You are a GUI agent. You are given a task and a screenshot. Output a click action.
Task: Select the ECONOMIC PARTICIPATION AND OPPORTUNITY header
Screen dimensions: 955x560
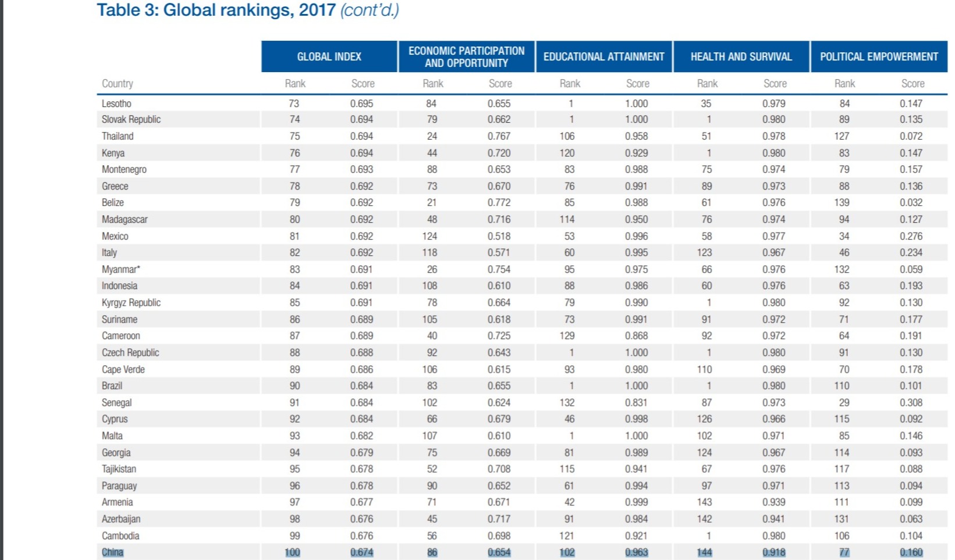[x=467, y=56]
